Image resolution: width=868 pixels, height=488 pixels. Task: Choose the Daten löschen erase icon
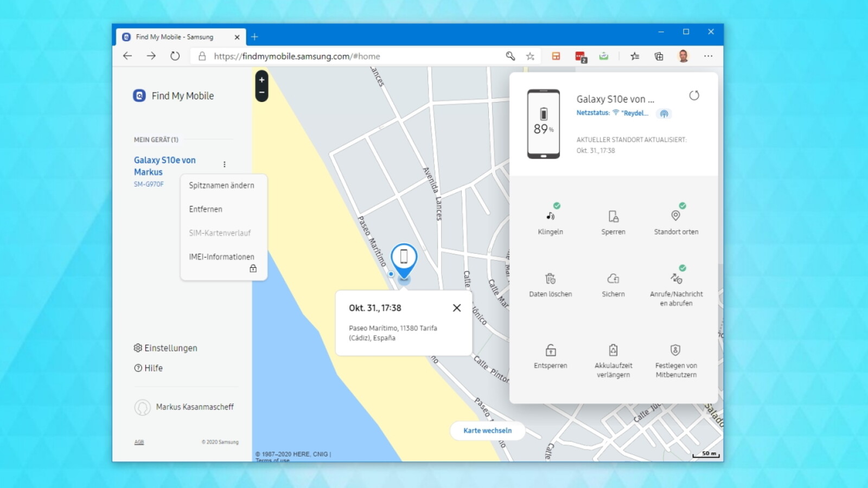point(550,279)
